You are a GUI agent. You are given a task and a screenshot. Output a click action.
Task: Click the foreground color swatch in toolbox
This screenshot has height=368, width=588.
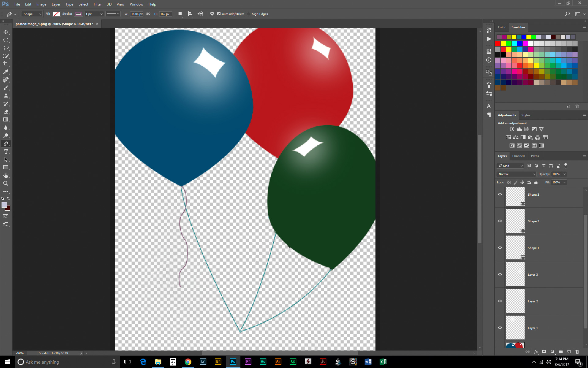[x=4, y=205]
